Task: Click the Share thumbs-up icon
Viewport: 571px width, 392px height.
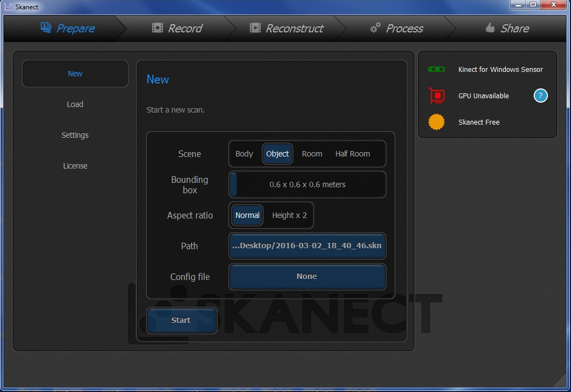Action: [490, 27]
